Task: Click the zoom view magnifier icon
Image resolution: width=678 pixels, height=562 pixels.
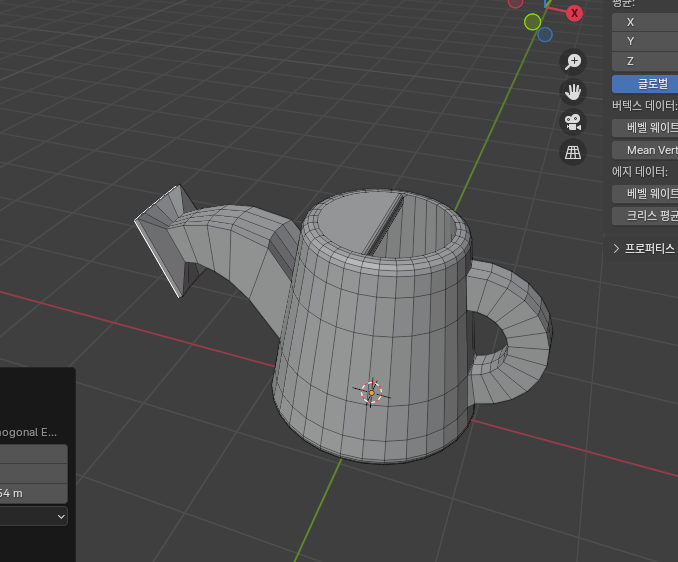Action: (573, 61)
